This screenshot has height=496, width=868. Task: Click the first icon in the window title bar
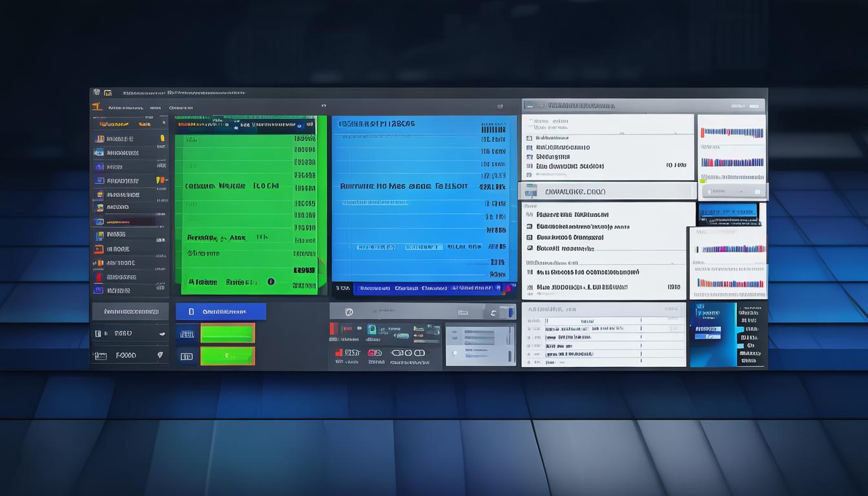[96, 92]
